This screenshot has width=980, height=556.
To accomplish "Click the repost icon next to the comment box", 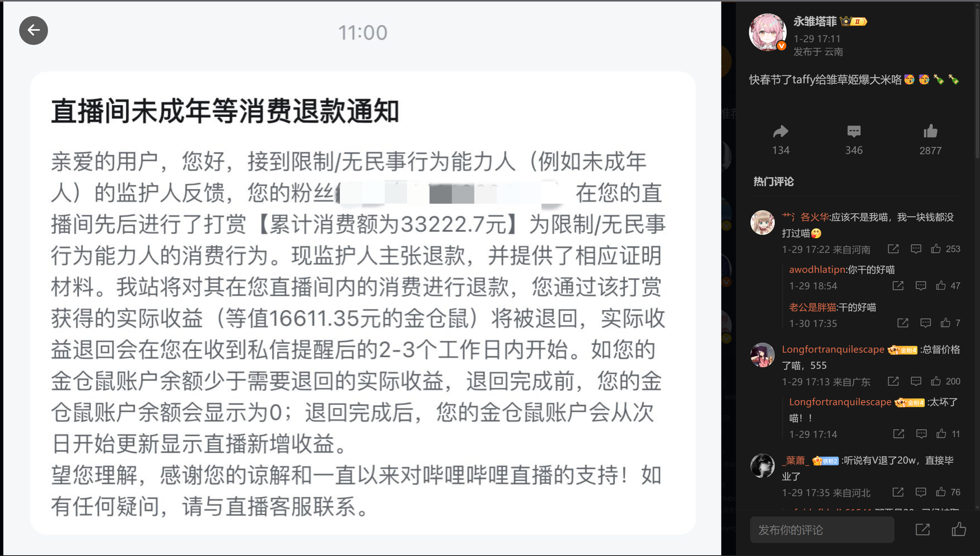I will (922, 530).
